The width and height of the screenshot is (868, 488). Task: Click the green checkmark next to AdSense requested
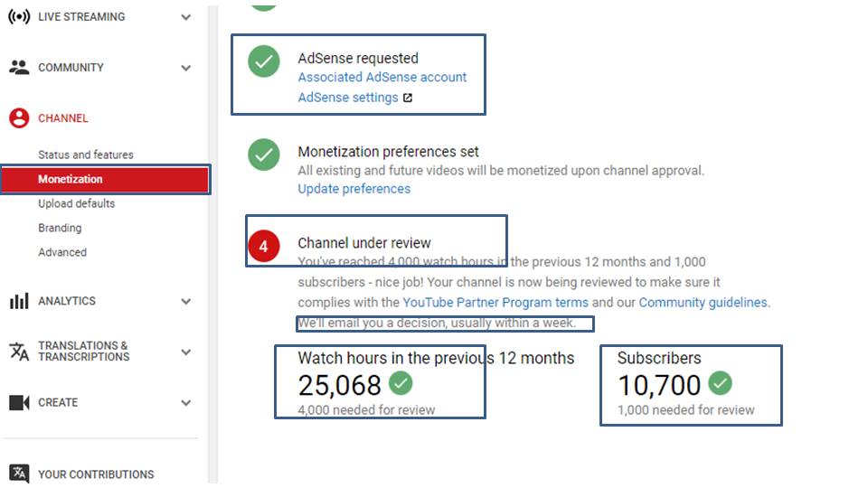[x=263, y=61]
